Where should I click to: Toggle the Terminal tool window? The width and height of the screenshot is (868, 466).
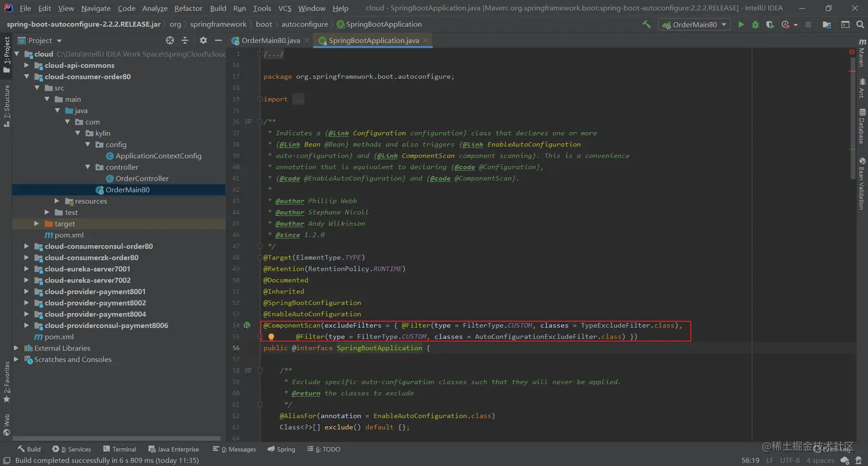click(119, 449)
